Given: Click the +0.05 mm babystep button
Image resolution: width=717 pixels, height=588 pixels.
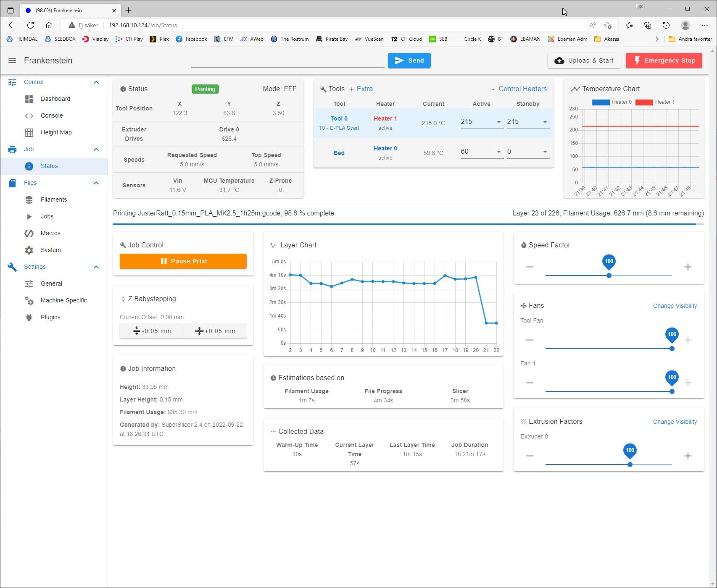Looking at the screenshot, I should 215,331.
